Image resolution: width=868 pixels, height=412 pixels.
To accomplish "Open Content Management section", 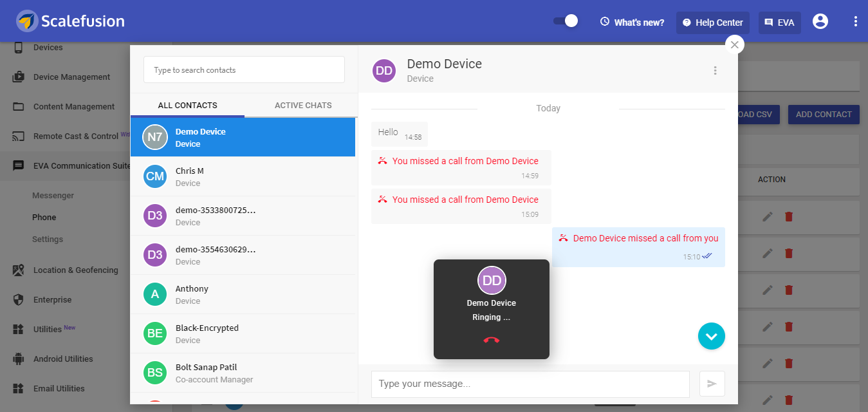I will 74,106.
